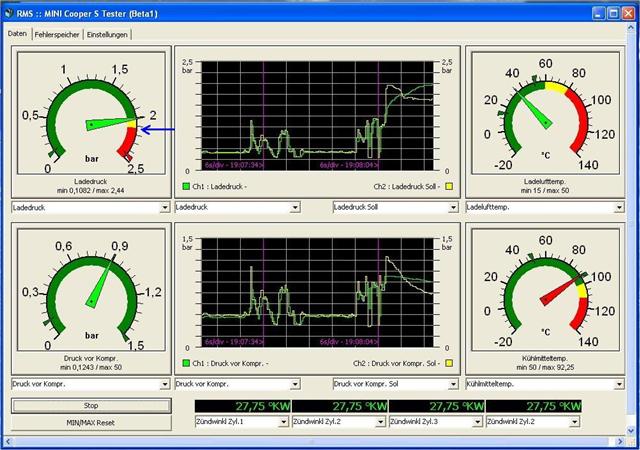Open the Fehlerspeicher tab
The height and width of the screenshot is (450, 640).
56,34
